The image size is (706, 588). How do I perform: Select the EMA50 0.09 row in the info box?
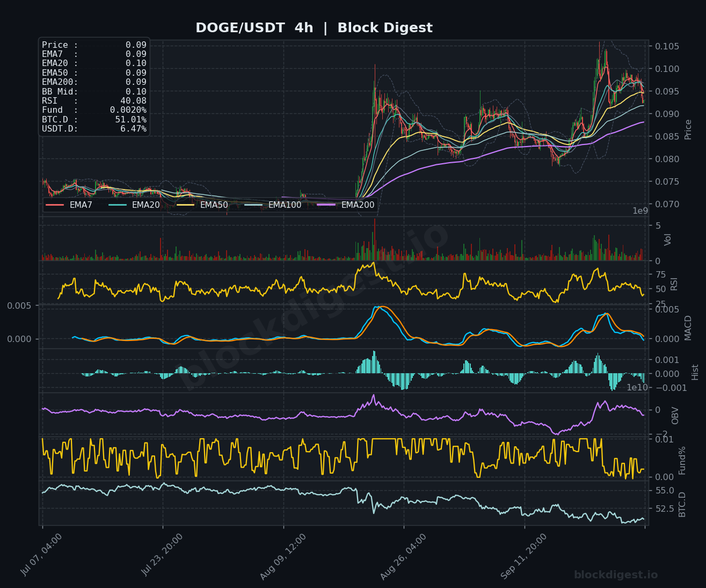click(94, 72)
